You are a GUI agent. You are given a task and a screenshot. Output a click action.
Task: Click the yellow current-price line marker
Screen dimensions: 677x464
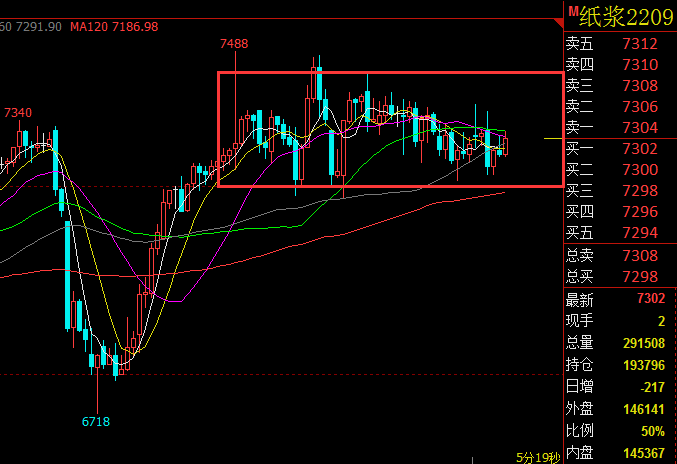(x=553, y=139)
